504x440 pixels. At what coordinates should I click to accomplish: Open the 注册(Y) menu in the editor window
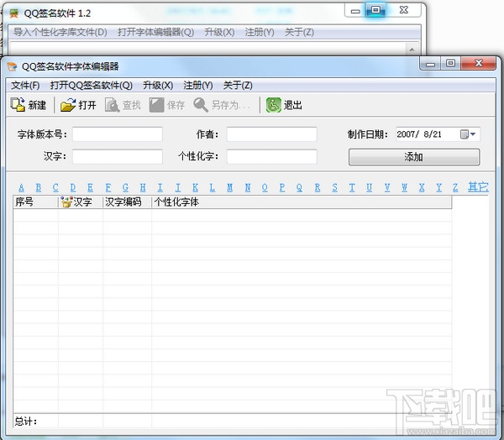pos(198,86)
